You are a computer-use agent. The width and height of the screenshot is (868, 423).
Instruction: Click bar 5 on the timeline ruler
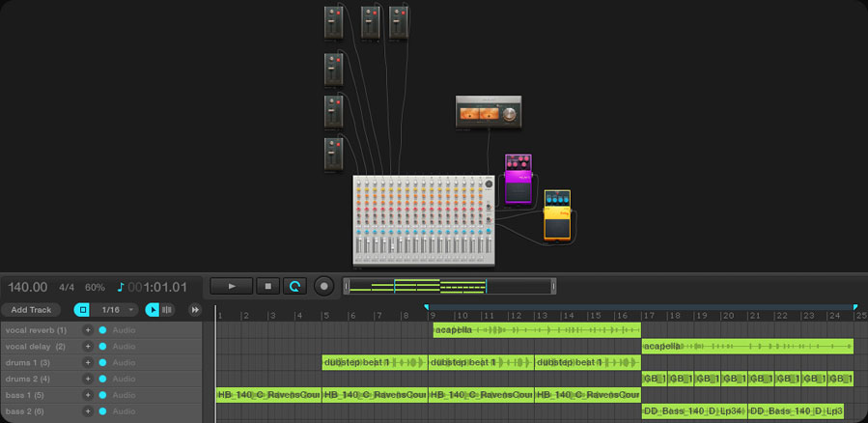[325, 316]
